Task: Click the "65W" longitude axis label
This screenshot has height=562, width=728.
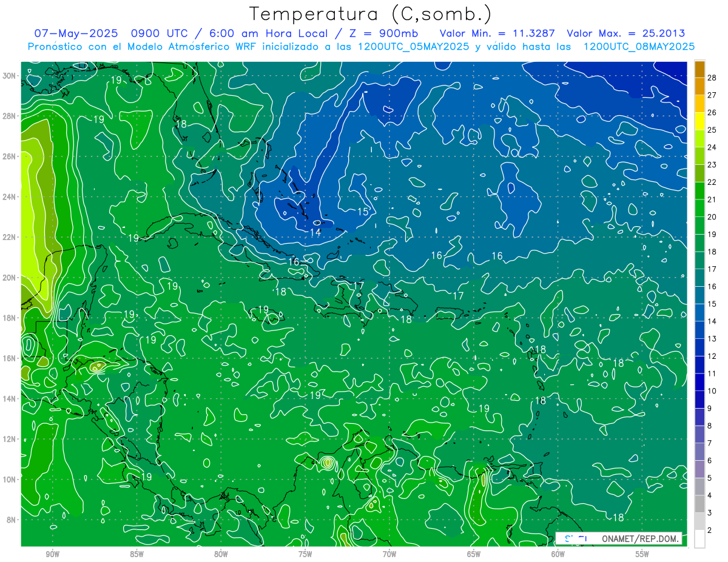Action: pyautogui.click(x=474, y=554)
